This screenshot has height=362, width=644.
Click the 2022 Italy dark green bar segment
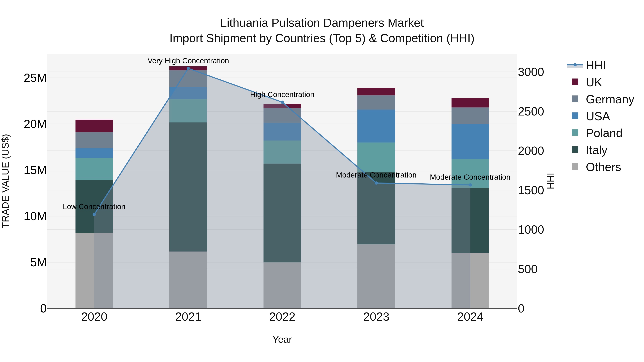pyautogui.click(x=282, y=213)
